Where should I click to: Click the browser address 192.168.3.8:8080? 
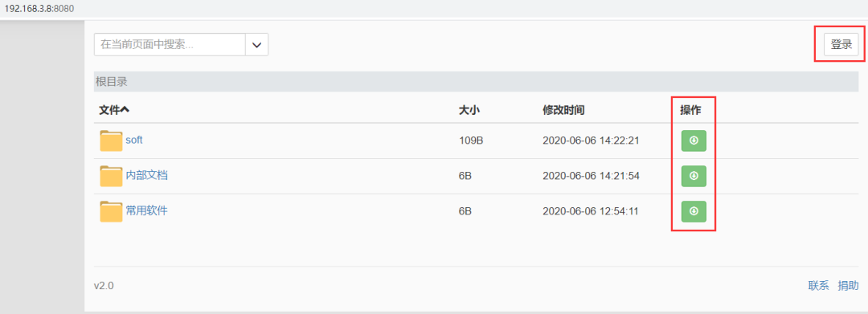point(39,9)
